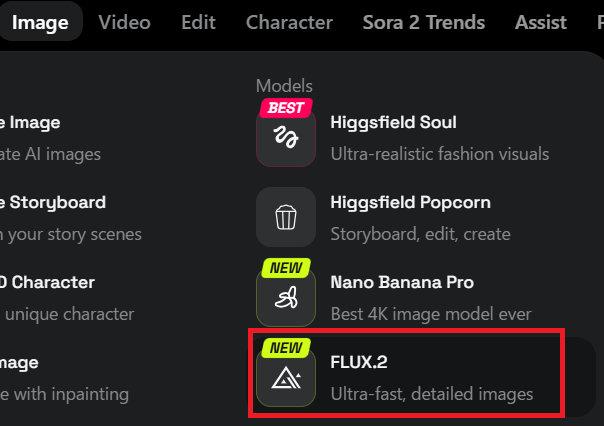Viewport: 604px width, 426px height.
Task: Open the Video tab
Action: 125,22
